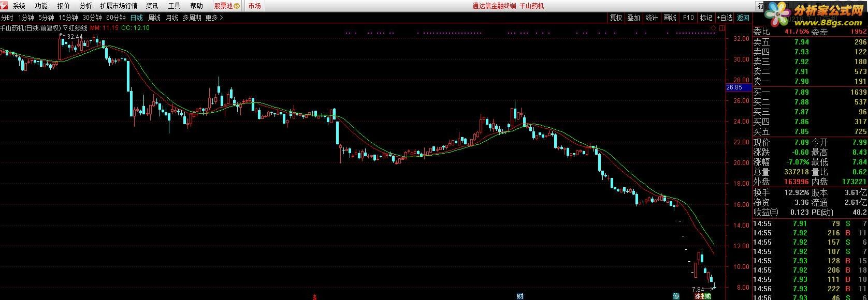Click the 32.44 high price annotation
Viewport: 868px width, 300px height.
pos(75,37)
